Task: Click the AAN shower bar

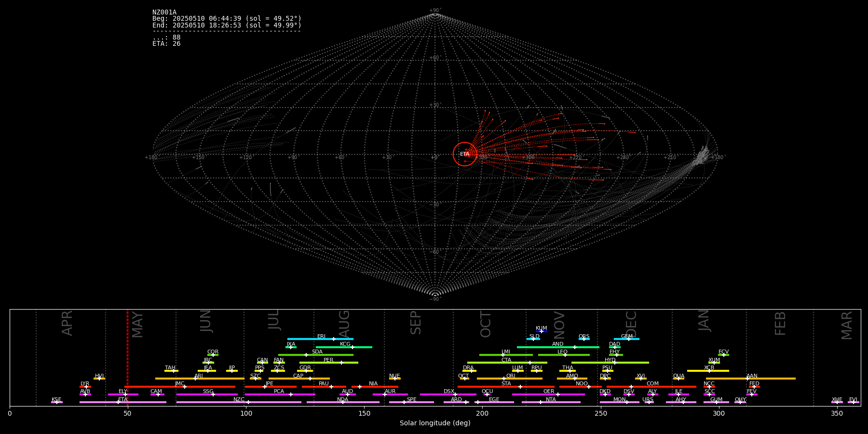Action: tap(751, 379)
